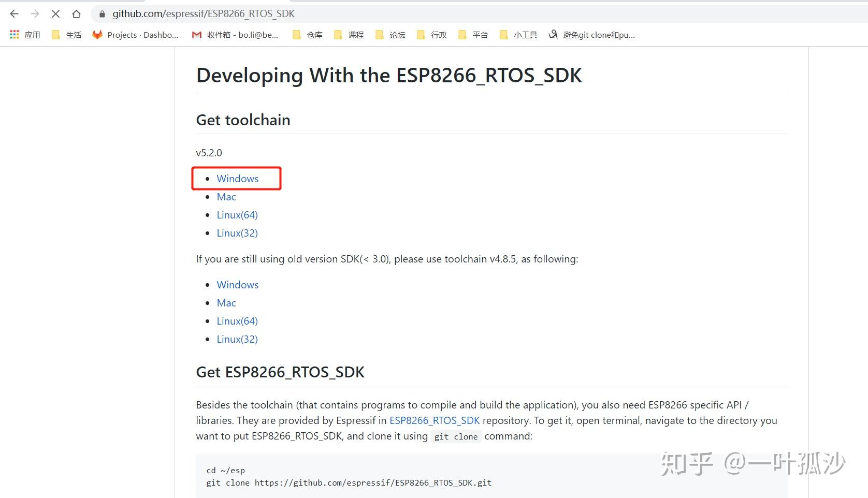Click the back navigation arrow

point(13,13)
